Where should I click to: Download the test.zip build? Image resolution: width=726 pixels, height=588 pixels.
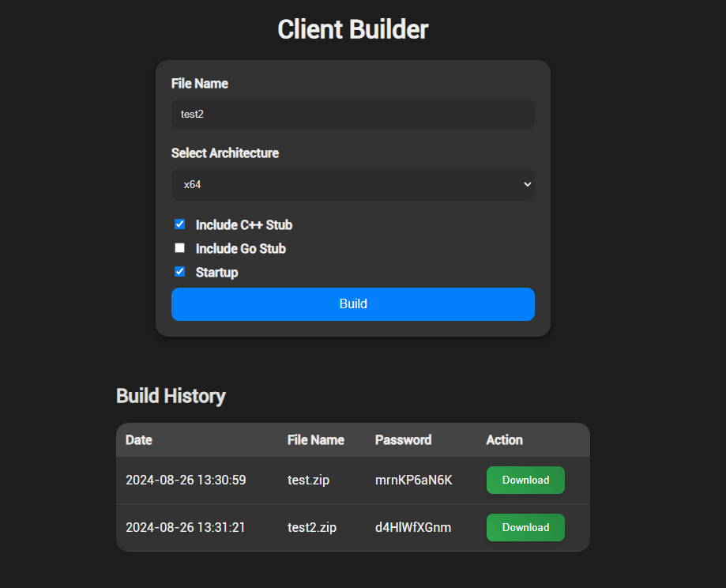click(525, 481)
